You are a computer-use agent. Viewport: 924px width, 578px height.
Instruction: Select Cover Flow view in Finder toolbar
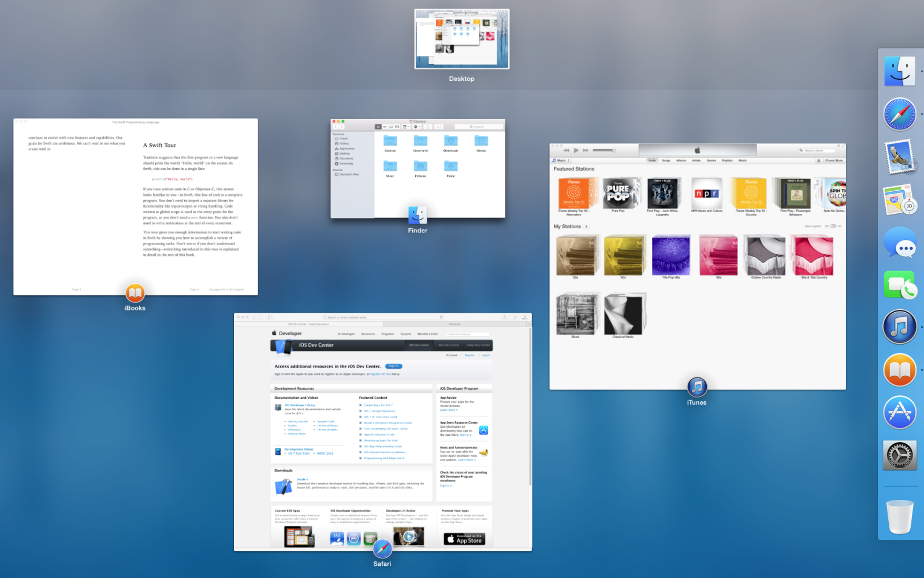397,127
